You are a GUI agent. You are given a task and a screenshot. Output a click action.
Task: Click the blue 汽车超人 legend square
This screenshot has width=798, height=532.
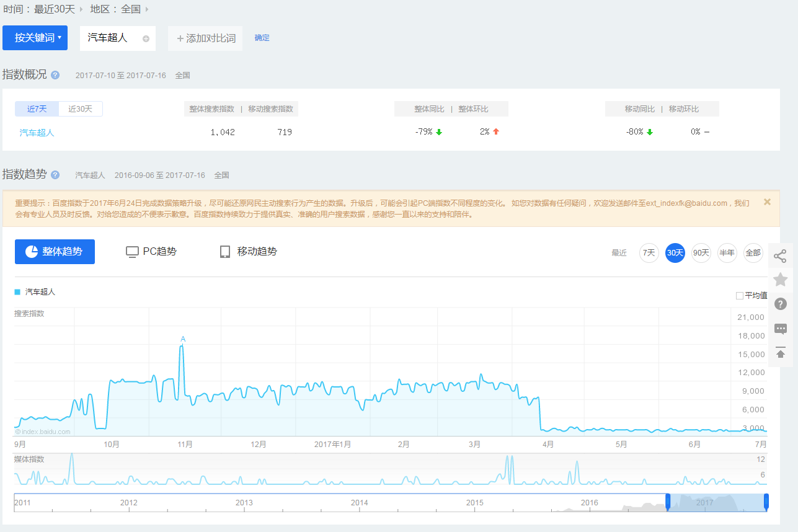17,291
